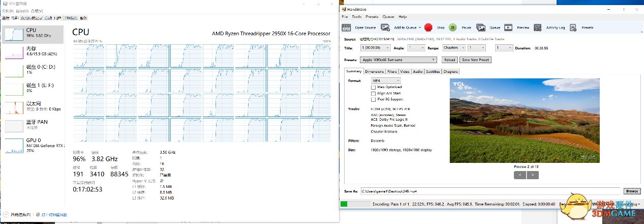Open the Queue window via its stacked-photos icon
This screenshot has width=644, height=224.
click(482, 27)
